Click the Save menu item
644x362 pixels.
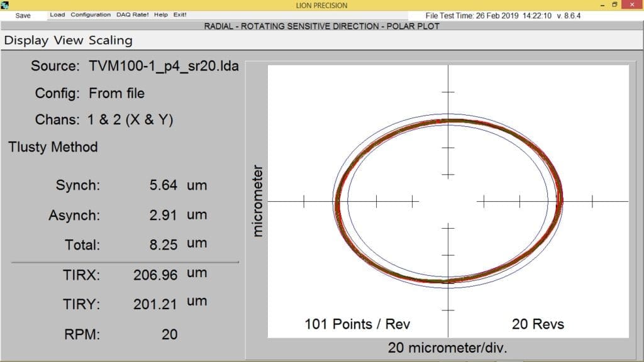(x=23, y=15)
